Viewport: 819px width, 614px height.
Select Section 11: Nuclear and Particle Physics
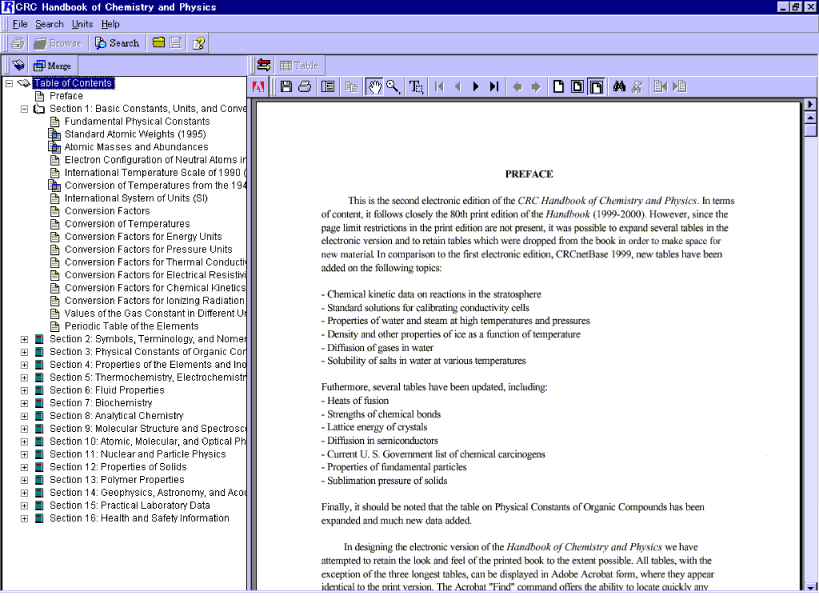[137, 454]
